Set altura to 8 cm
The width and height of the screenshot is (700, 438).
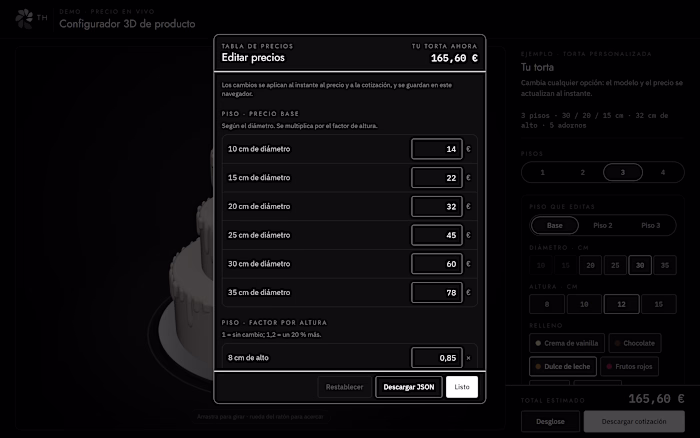pyautogui.click(x=547, y=304)
